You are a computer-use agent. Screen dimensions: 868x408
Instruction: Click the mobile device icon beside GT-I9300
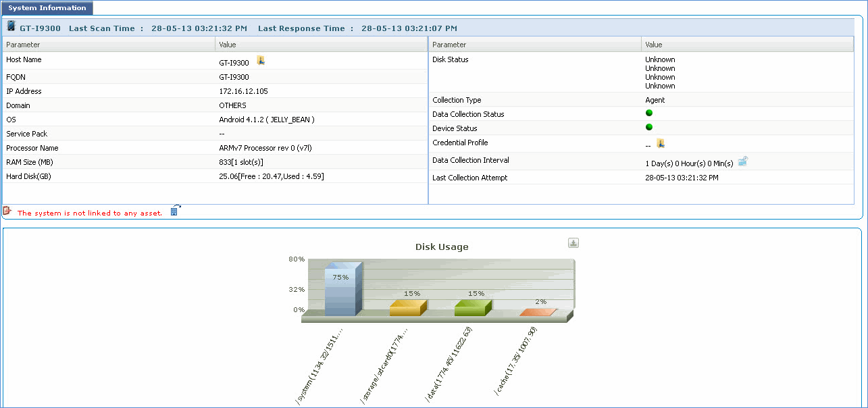[11, 27]
